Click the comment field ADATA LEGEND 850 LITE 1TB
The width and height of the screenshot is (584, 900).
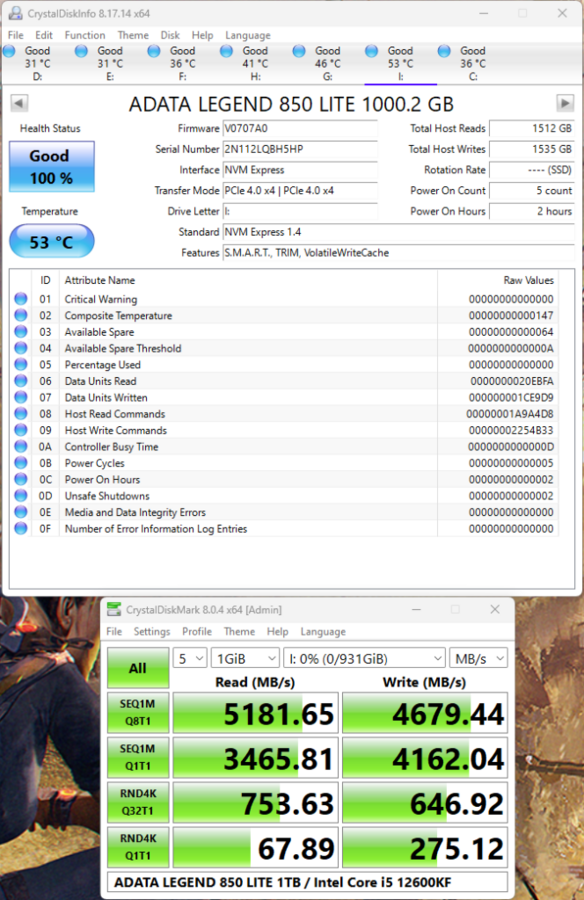[307, 882]
